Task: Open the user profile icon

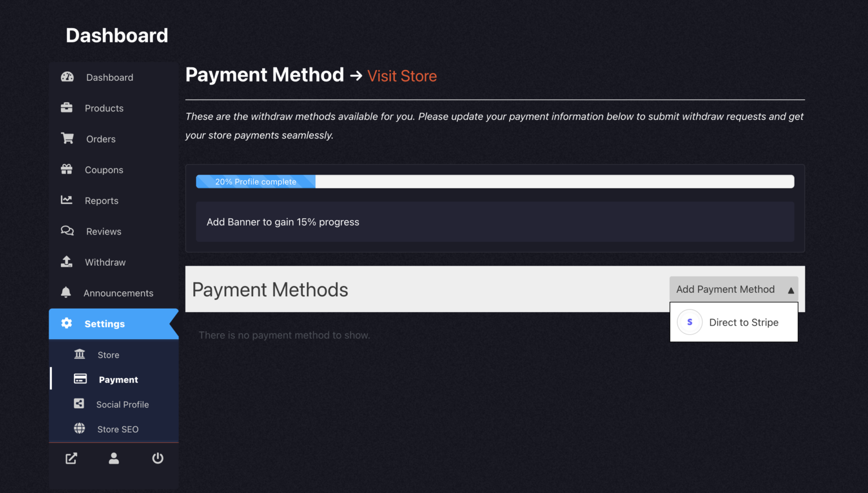Action: pyautogui.click(x=114, y=459)
